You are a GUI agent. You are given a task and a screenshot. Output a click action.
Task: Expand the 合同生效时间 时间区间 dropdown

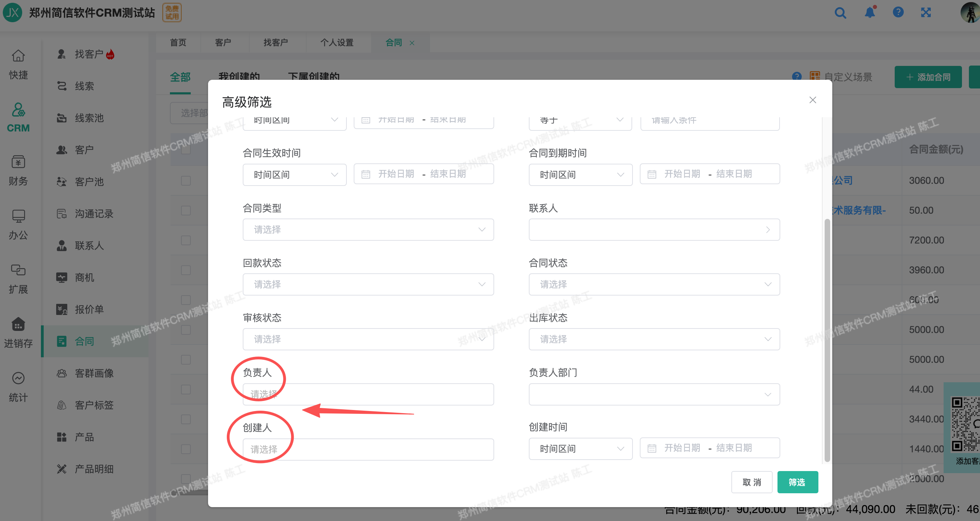[294, 175]
